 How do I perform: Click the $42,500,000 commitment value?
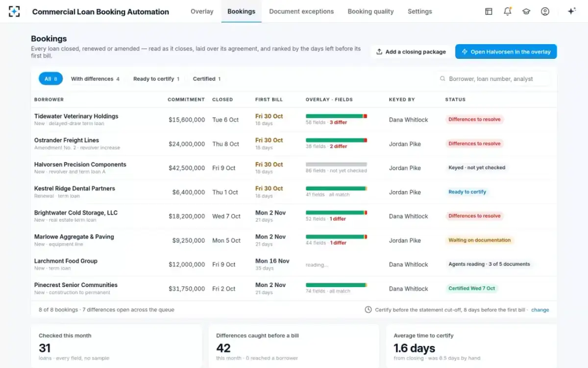tap(187, 168)
